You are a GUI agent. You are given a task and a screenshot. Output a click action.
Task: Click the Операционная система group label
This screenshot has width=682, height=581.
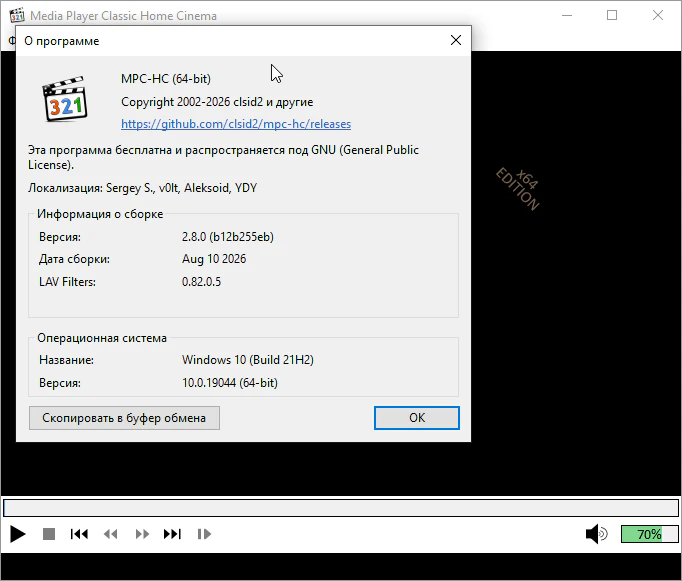(102, 338)
